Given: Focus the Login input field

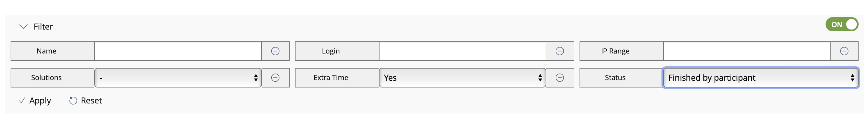Looking at the screenshot, I should [x=462, y=51].
